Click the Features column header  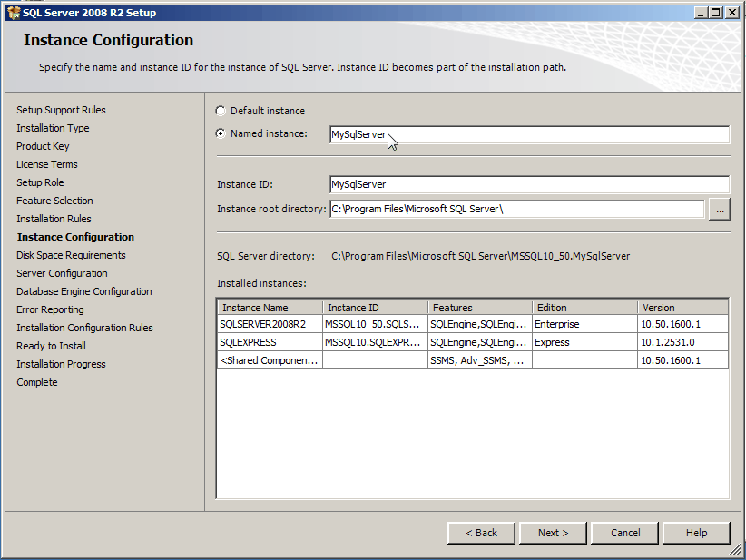click(x=479, y=308)
